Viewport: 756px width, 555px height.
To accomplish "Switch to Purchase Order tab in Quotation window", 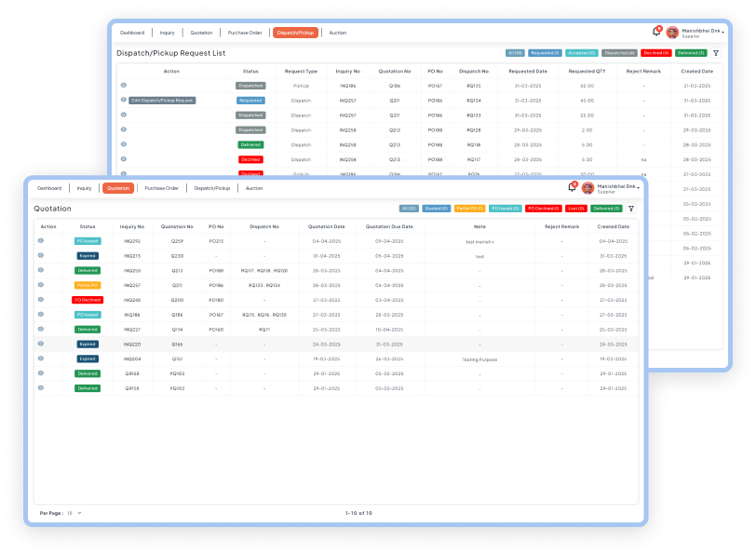I will [161, 188].
